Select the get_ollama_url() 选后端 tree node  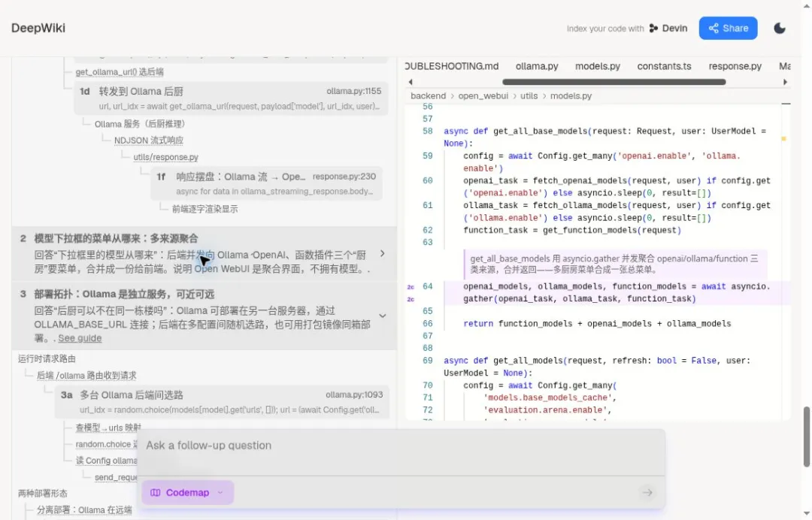pos(120,72)
